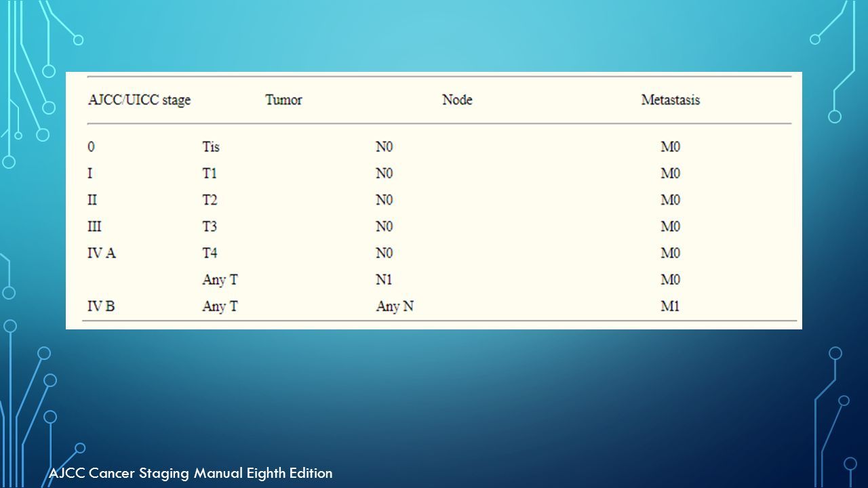The width and height of the screenshot is (868, 488).
Task: Select N0 in the Tis row
Action: (384, 147)
